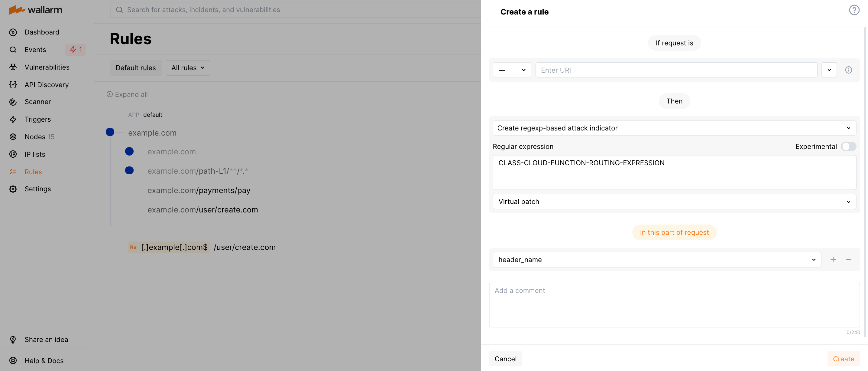Image resolution: width=868 pixels, height=371 pixels.
Task: Click the Share an idea bulb icon
Action: point(13,340)
